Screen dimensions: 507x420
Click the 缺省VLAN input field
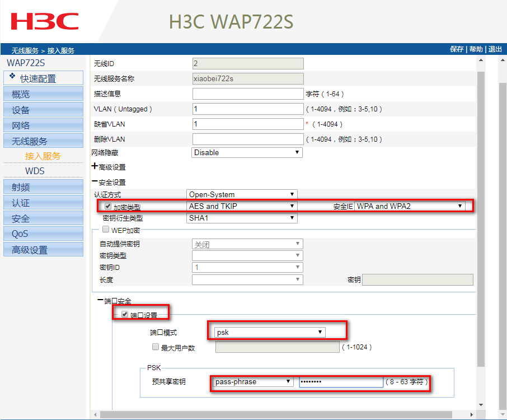click(x=248, y=124)
